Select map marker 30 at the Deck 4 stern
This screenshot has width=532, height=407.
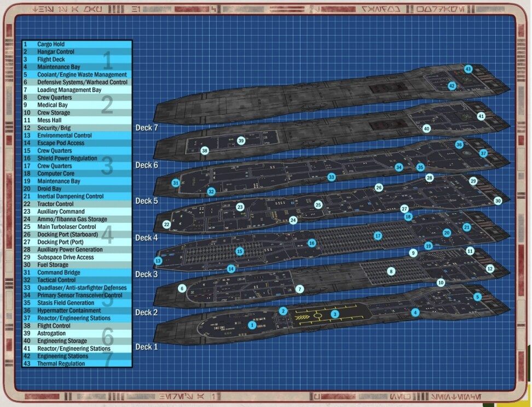(x=498, y=201)
